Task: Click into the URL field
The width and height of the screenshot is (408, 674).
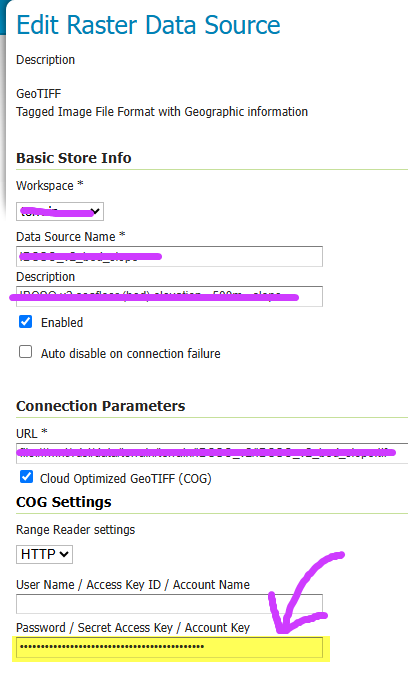Action: [x=212, y=453]
